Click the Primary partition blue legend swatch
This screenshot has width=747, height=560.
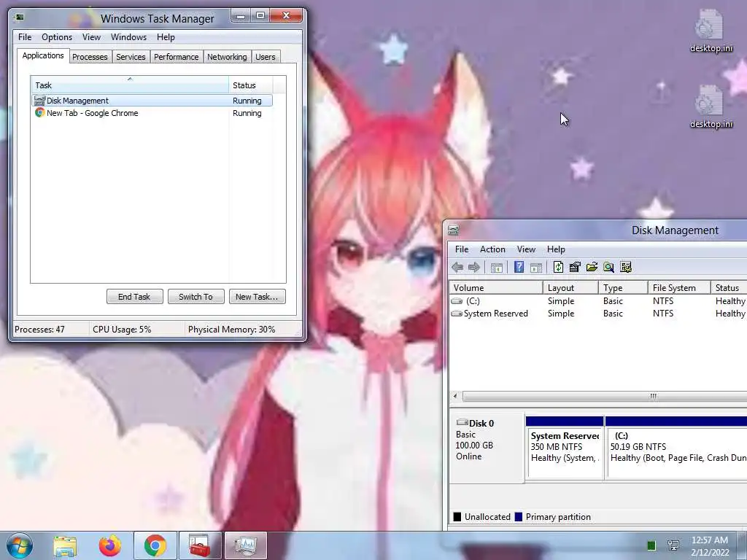519,517
